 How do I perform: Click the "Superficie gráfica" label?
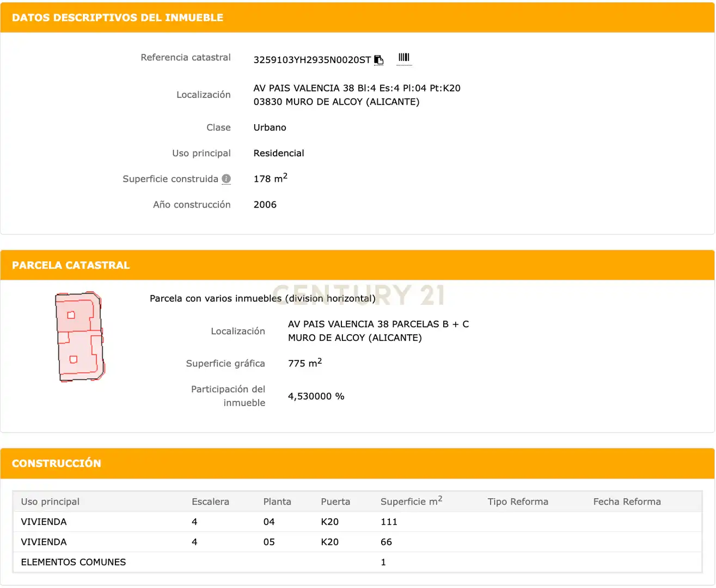pyautogui.click(x=225, y=363)
